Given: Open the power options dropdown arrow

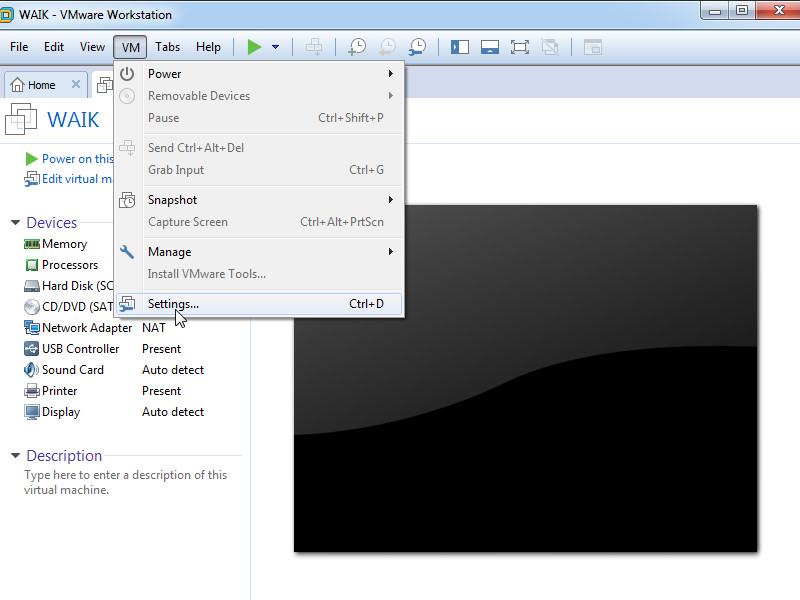Looking at the screenshot, I should [x=276, y=47].
